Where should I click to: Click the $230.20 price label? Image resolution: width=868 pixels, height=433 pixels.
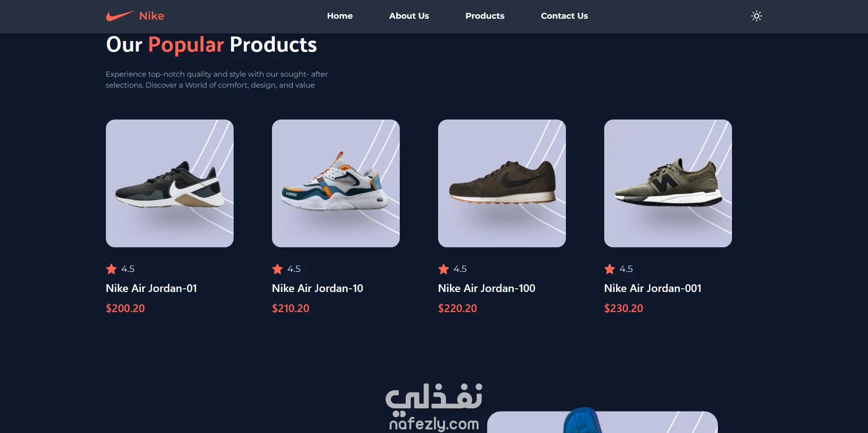(623, 308)
